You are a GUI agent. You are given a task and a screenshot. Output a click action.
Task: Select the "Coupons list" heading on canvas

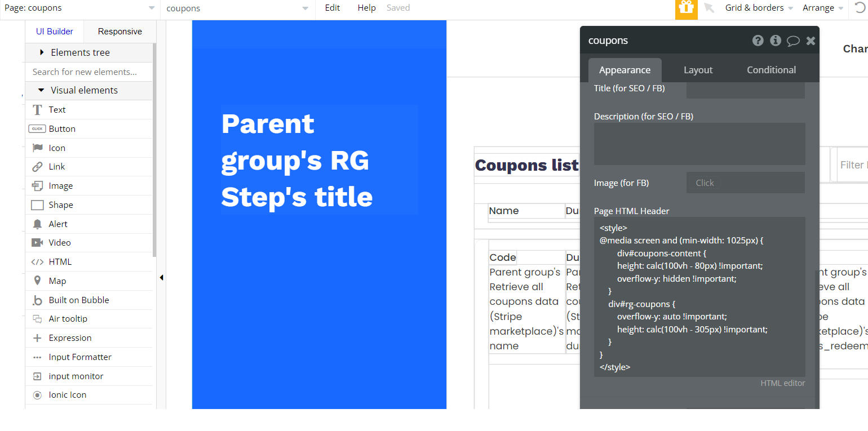pos(526,165)
